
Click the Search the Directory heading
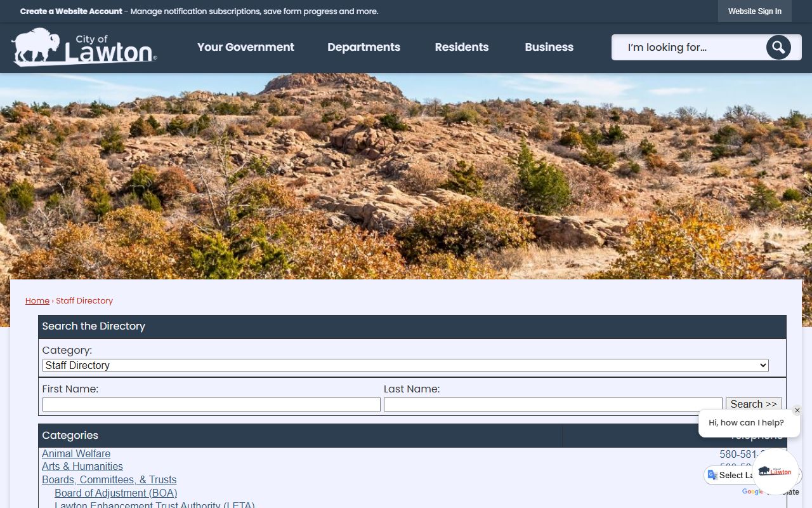pos(94,326)
